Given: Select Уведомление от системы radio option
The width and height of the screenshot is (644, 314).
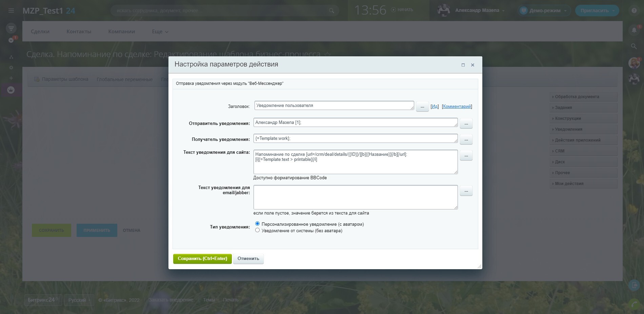Looking at the screenshot, I should pos(258,230).
